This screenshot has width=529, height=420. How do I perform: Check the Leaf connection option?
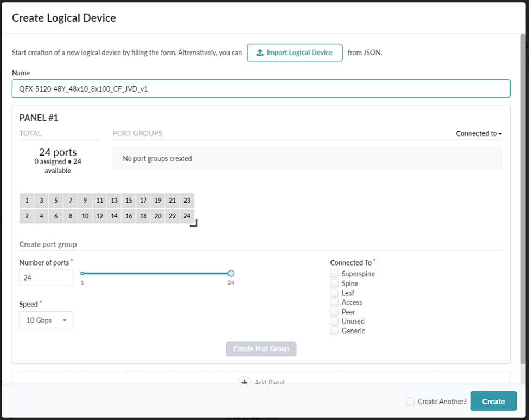tap(334, 293)
